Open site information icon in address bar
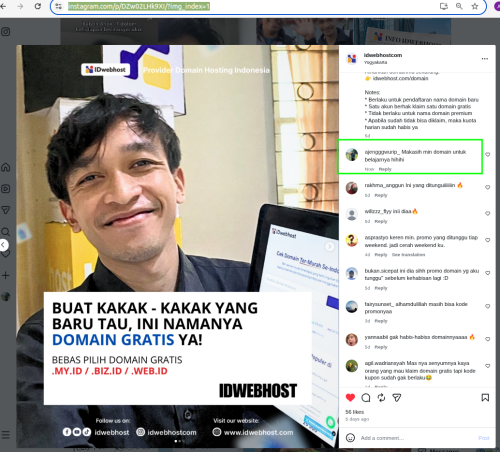This screenshot has height=452, width=500. click(x=59, y=6)
